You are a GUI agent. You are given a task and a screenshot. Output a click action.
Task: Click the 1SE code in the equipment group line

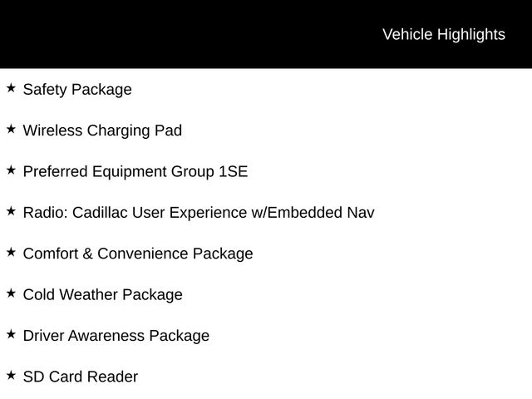pos(233,171)
